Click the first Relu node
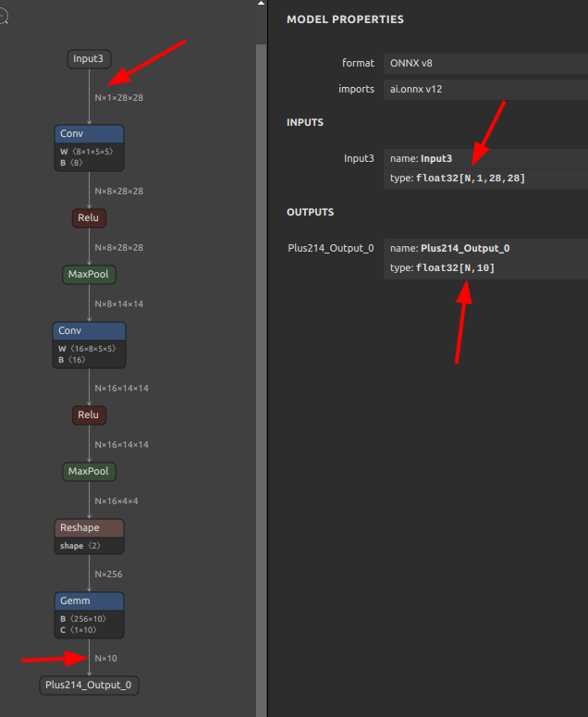Screen dimensions: 588x717 [89, 218]
